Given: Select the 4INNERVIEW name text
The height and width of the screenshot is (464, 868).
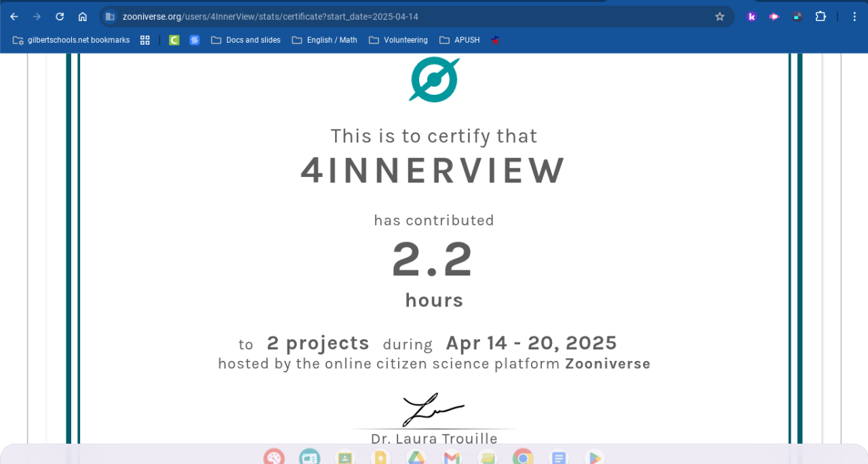Looking at the screenshot, I should click(433, 170).
